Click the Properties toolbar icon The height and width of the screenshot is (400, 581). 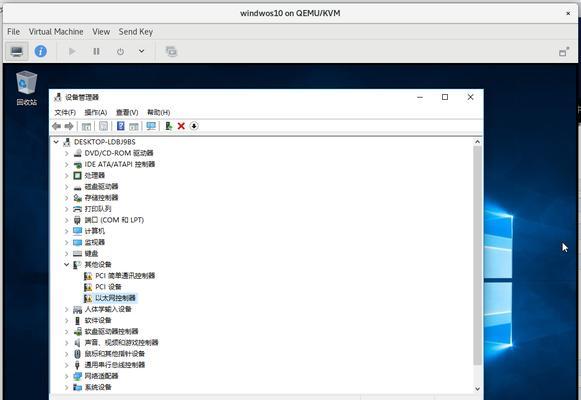(x=103, y=126)
